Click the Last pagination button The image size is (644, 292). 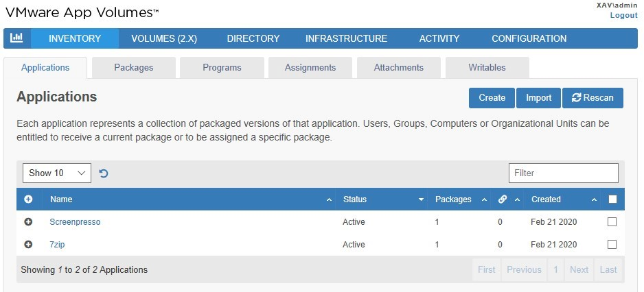(x=608, y=270)
